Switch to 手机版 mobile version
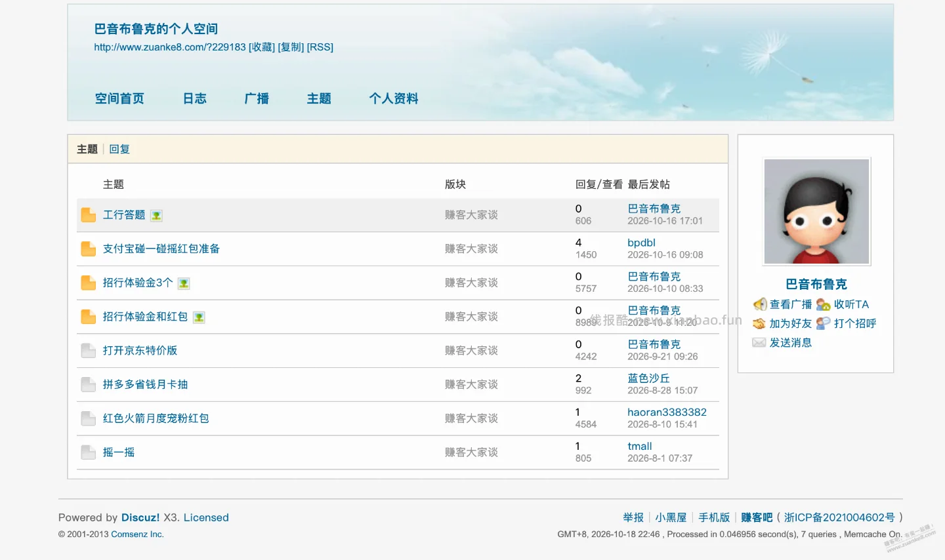The width and height of the screenshot is (945, 560). pos(714,517)
